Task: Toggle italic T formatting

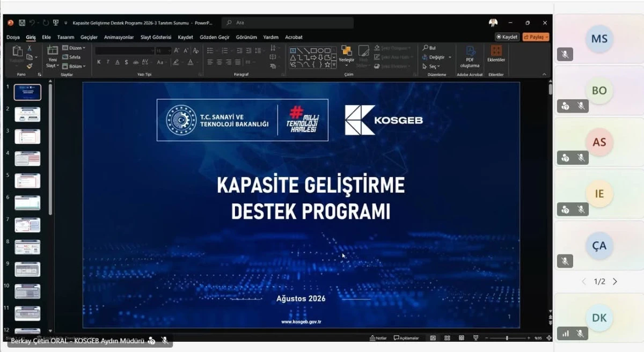Action: point(108,62)
